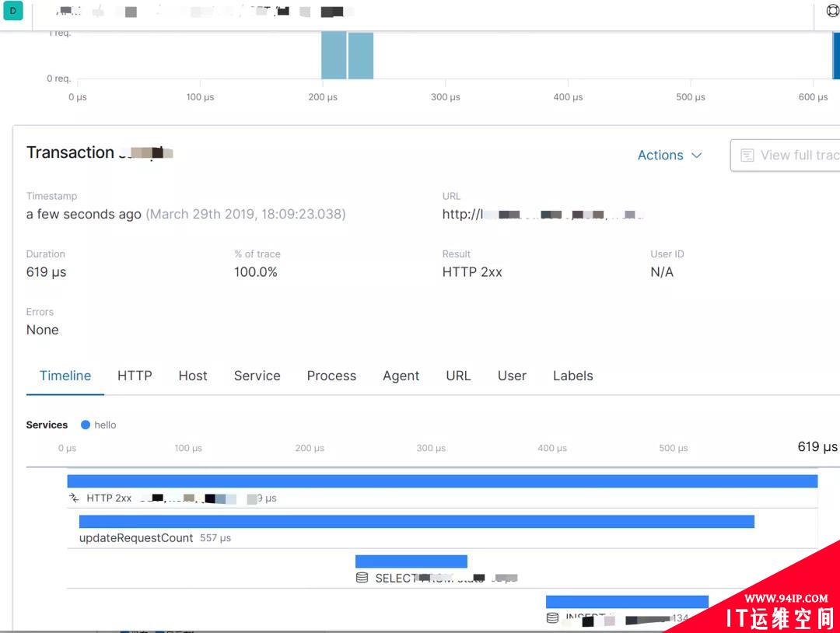840x633 pixels.
Task: Click the Result value HTTP 2xx
Action: (472, 272)
